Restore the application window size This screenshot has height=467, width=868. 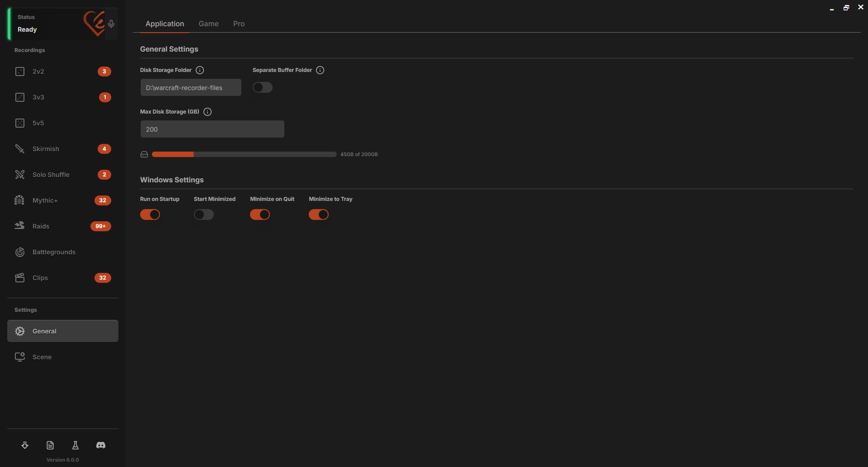846,8
